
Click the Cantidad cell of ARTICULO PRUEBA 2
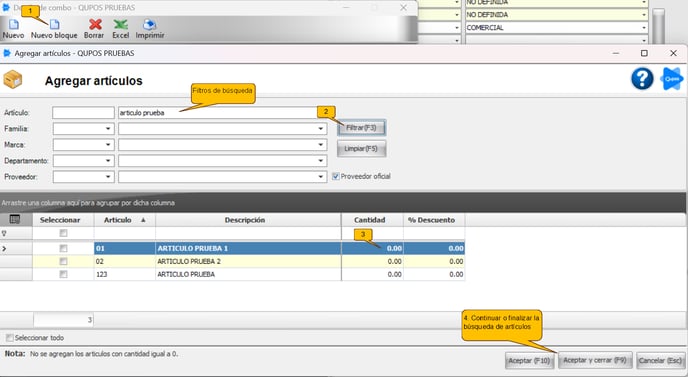(x=372, y=262)
